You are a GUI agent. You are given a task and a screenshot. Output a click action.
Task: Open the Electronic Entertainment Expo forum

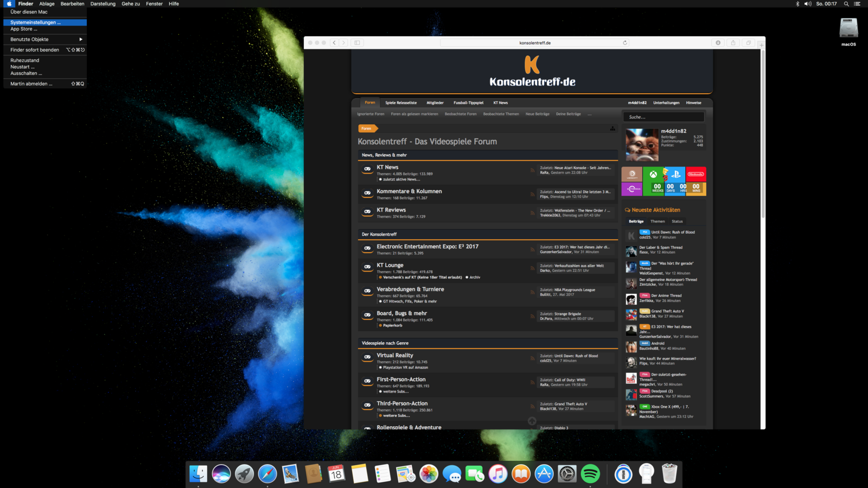tap(427, 247)
